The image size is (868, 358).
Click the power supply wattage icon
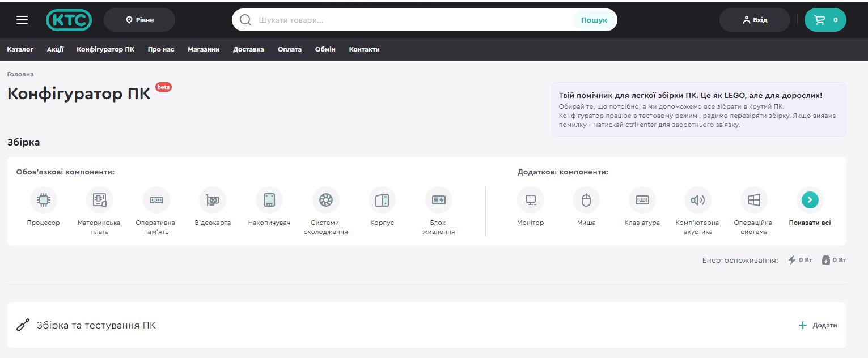826,260
